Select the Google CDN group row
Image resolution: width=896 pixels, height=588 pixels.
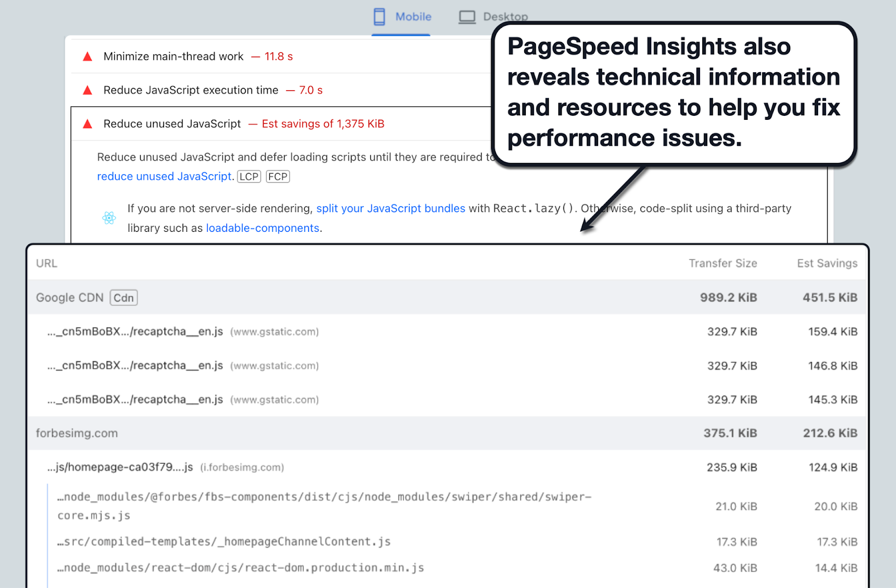[x=447, y=297]
